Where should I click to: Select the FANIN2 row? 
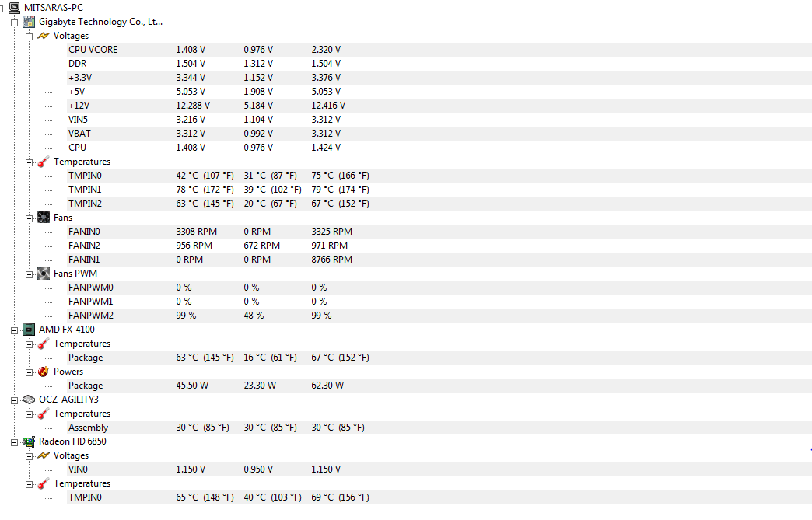pos(439,246)
